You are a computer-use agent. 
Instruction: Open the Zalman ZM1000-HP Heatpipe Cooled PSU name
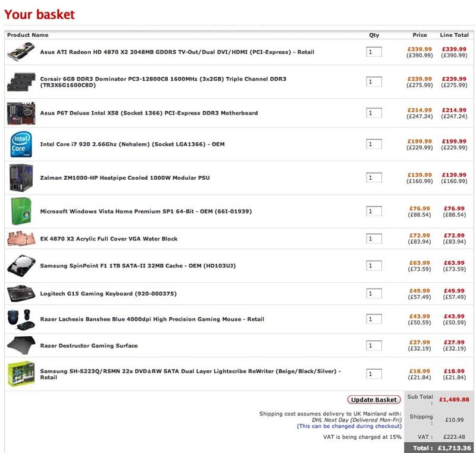125,177
